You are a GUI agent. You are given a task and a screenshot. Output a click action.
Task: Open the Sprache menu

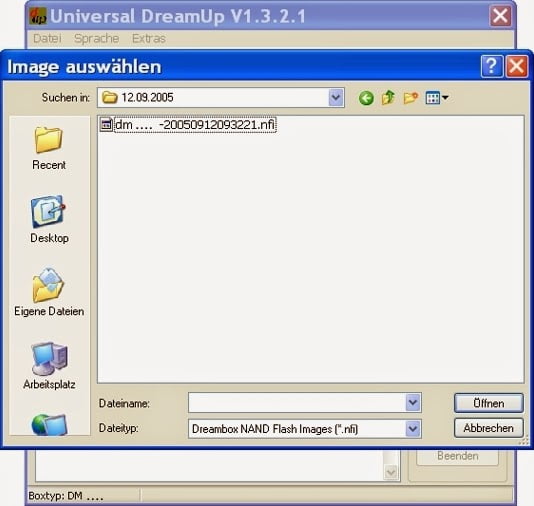pos(97,38)
